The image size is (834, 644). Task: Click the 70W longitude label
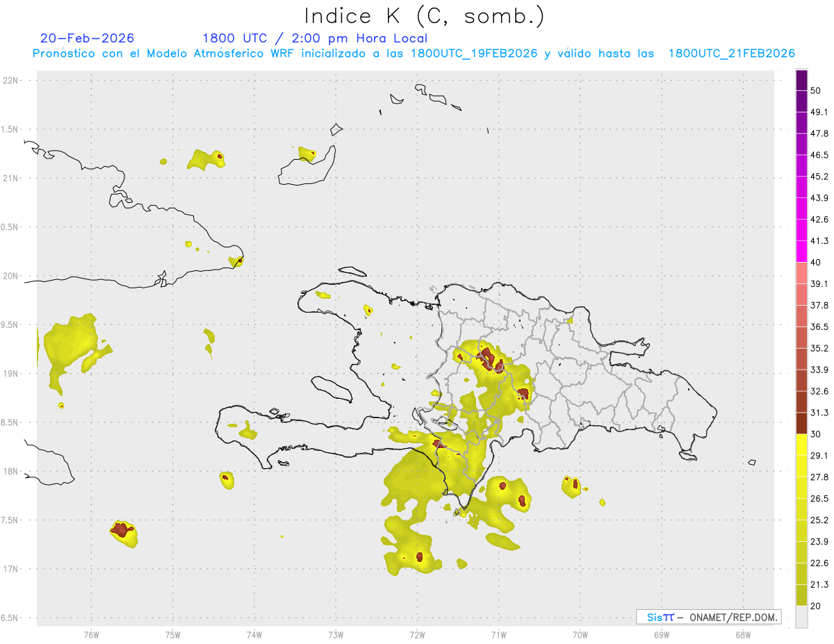(580, 634)
